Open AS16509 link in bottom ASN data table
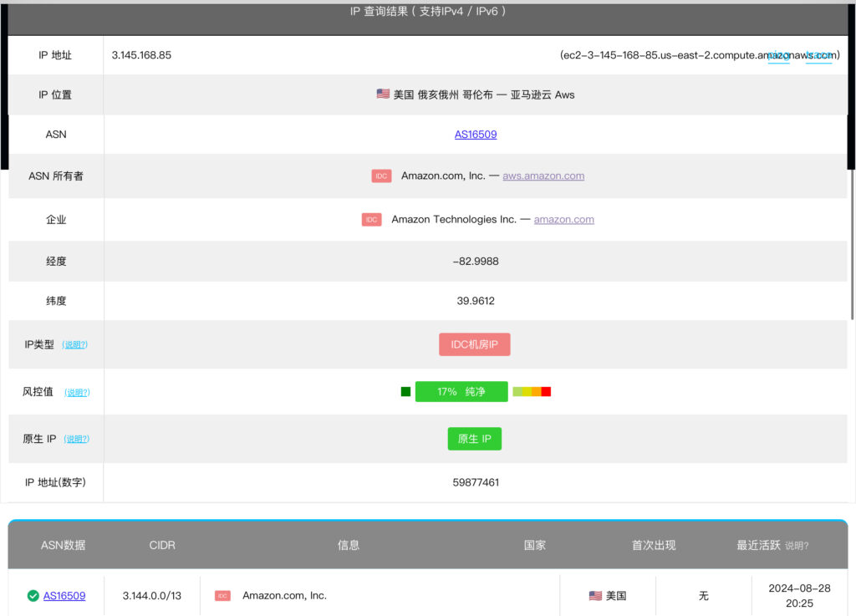Screen dimensions: 856x616 (64, 596)
